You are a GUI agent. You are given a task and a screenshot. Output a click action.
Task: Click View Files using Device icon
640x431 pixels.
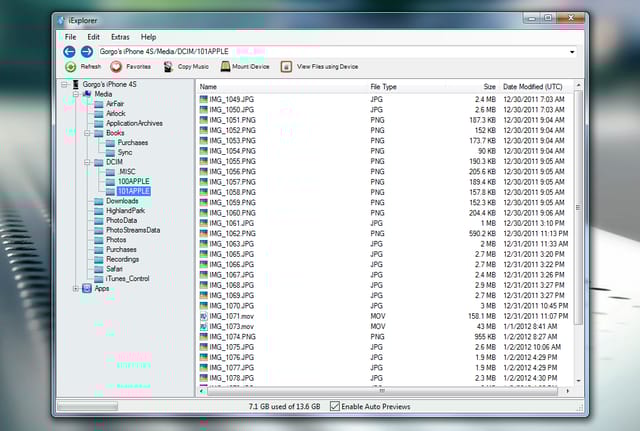(x=286, y=67)
